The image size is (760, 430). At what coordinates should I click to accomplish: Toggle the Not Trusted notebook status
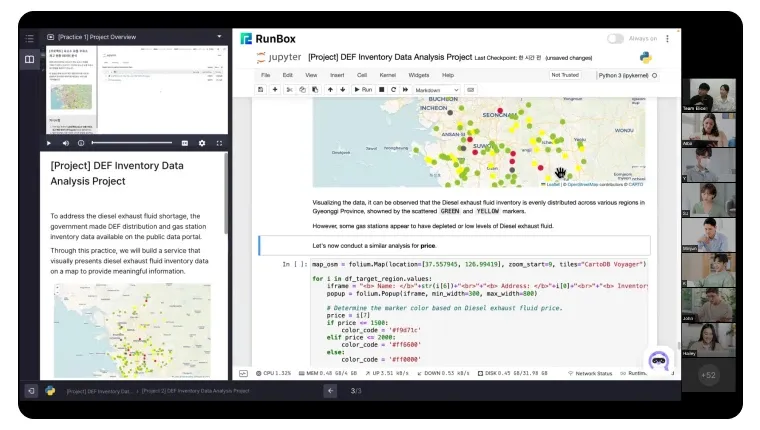pos(564,75)
